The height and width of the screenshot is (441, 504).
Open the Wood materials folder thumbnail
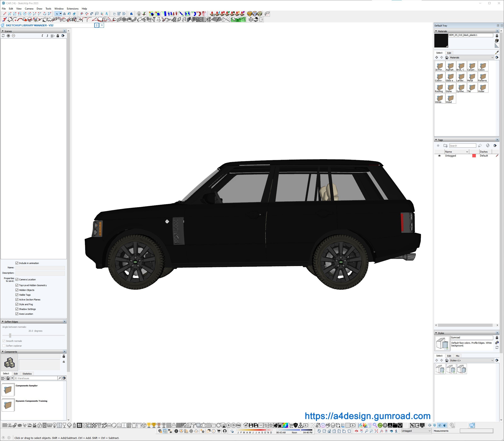coord(451,98)
